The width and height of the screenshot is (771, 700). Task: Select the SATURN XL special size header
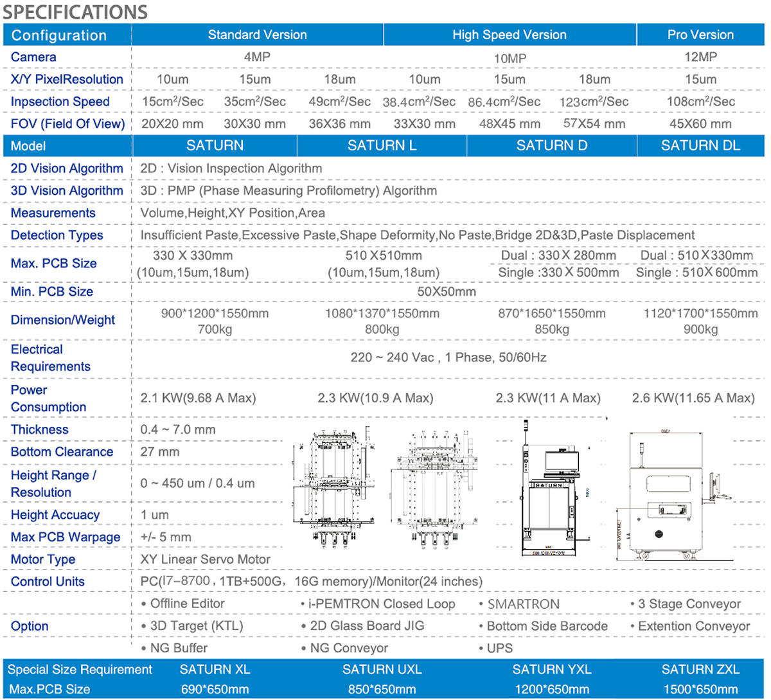215,670
